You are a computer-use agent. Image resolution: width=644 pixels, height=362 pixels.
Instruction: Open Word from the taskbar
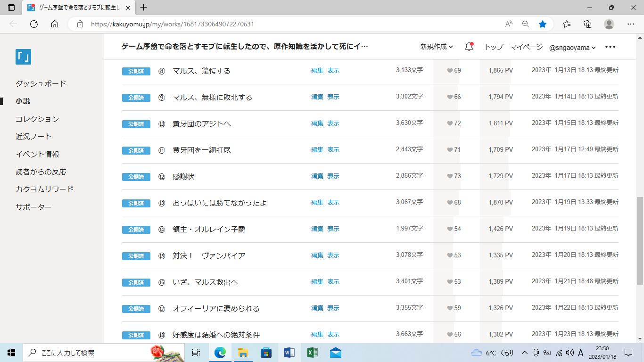[x=289, y=353]
